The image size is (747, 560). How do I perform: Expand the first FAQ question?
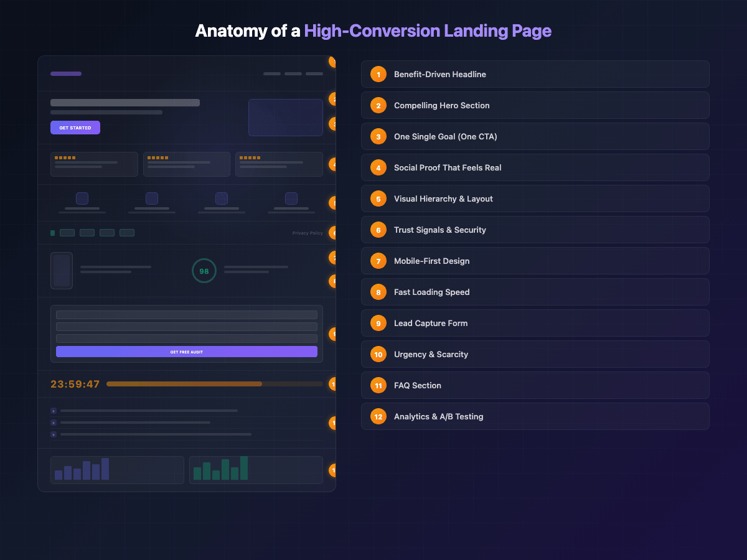point(143,411)
